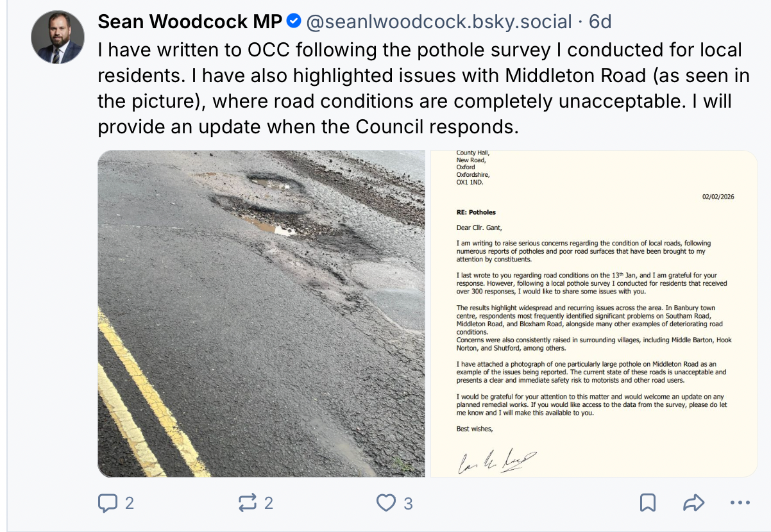Bookmark this post
This screenshot has height=532, width=771.
(648, 503)
